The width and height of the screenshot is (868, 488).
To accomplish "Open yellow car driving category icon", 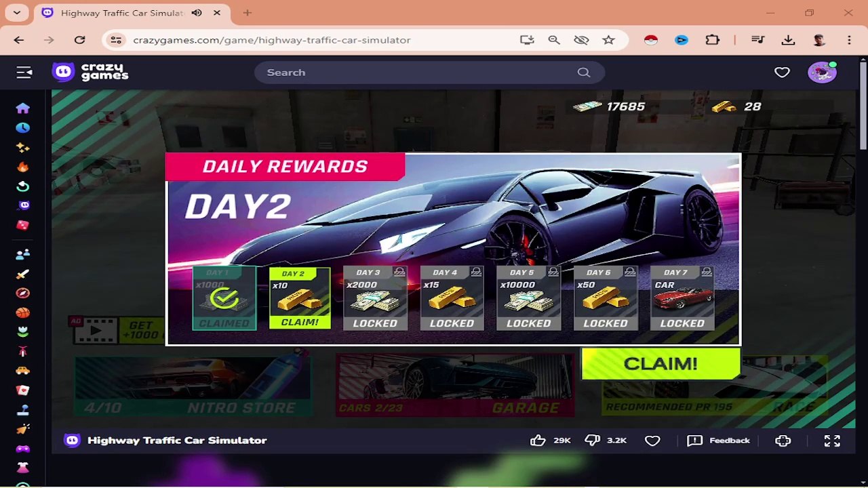I will 23,371.
